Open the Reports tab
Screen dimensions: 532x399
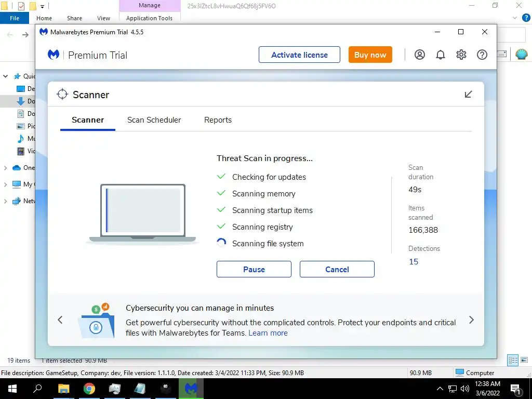tap(218, 120)
